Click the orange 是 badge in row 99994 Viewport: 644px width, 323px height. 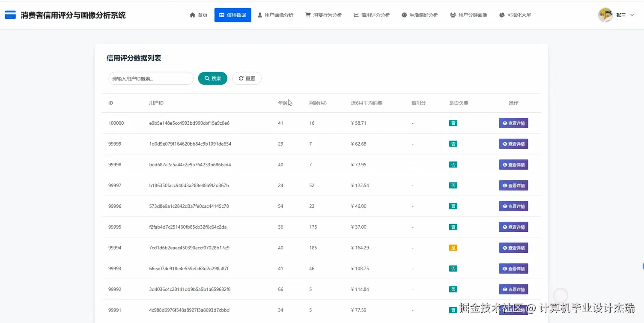coord(453,248)
